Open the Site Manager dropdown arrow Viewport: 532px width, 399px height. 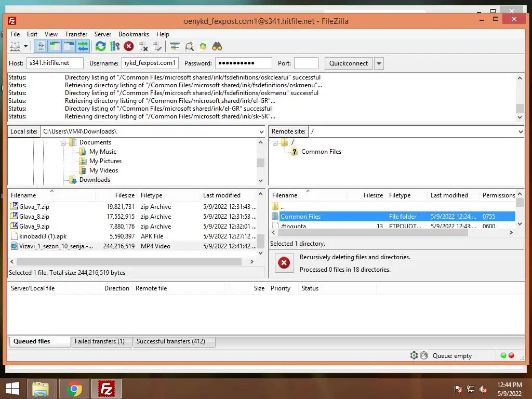click(25, 46)
